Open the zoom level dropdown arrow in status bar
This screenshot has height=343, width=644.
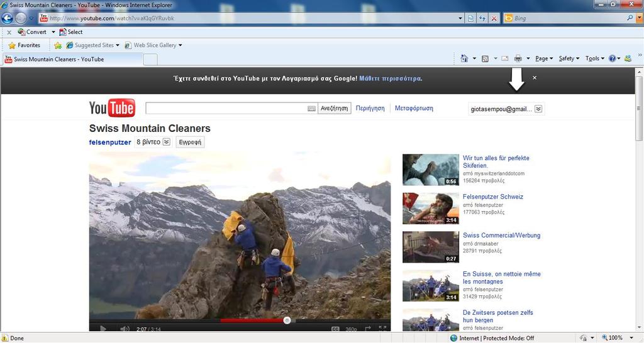[631, 338]
